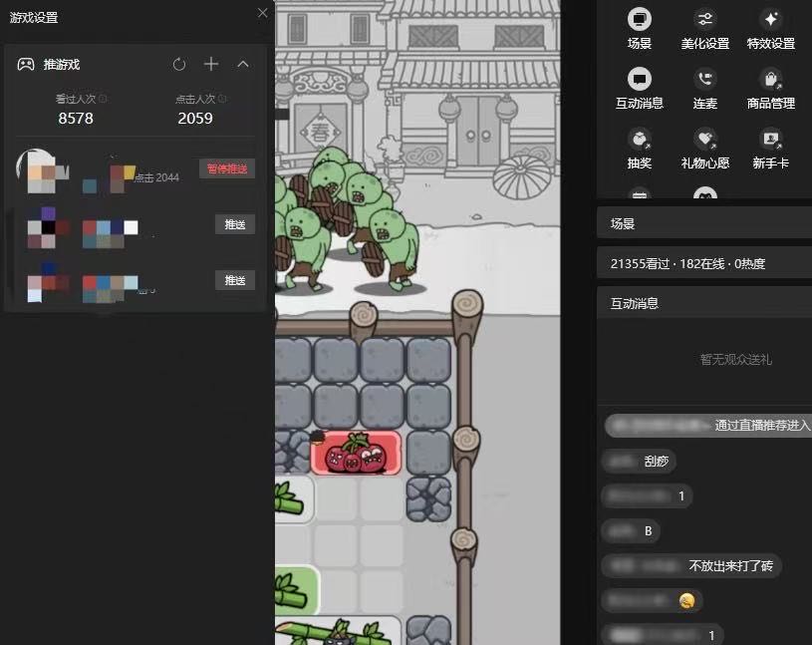
Task: Open the 抽奖 lottery tool
Action: [639, 139]
